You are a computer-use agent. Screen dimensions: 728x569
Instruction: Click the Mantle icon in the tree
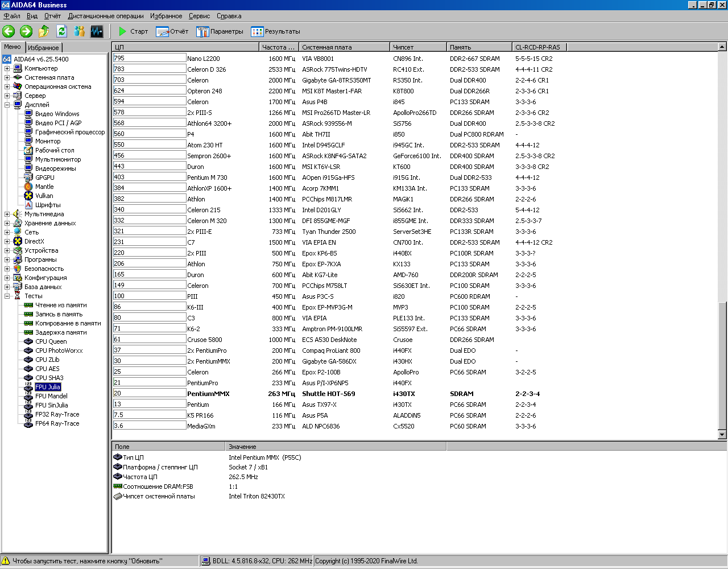(x=28, y=187)
